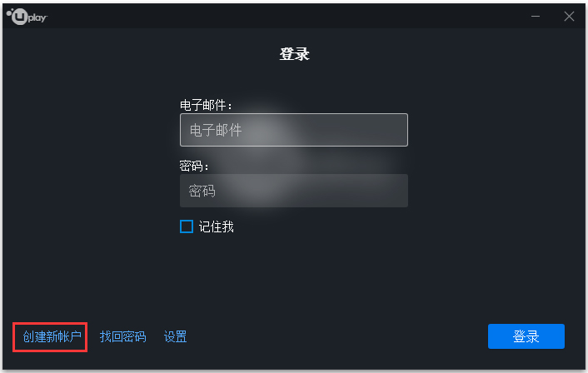588x373 pixels.
Task: Close the Uplay login window
Action: [x=570, y=16]
